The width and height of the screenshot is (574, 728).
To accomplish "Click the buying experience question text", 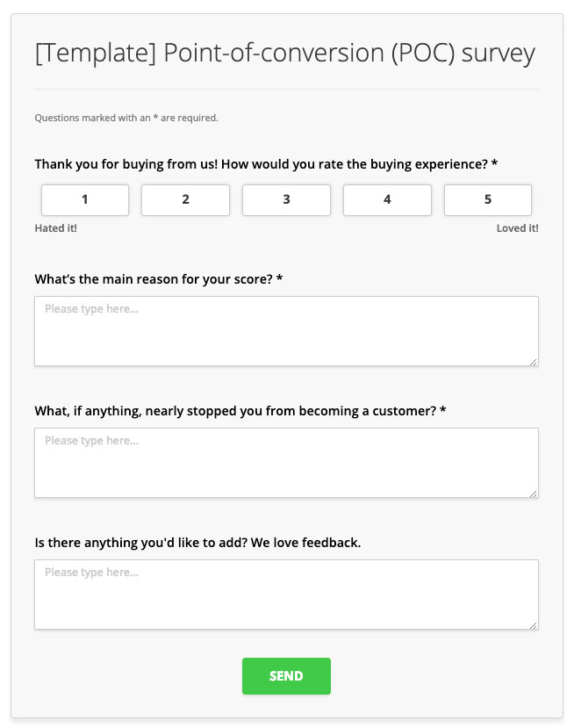I will [x=266, y=164].
